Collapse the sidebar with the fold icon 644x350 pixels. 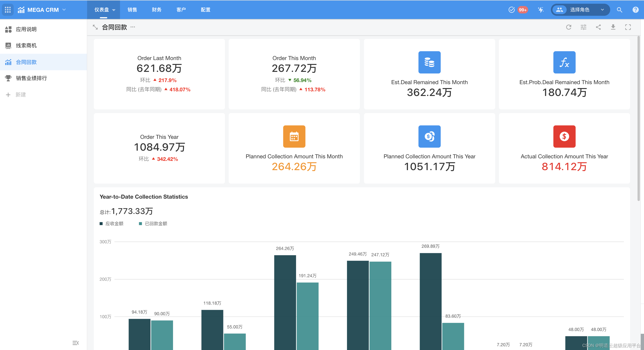coord(76,343)
